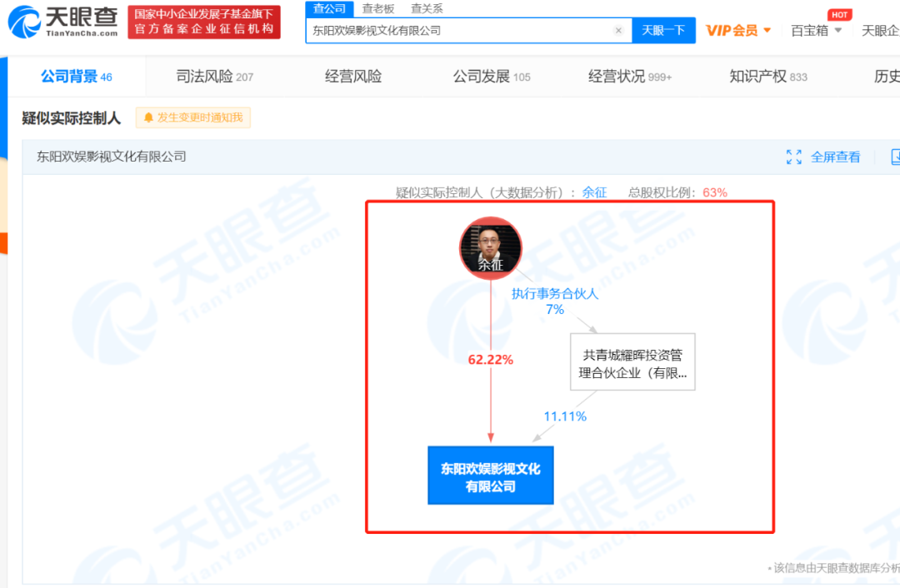Click the 62.22% red shareholding line
Image resolution: width=900 pixels, height=588 pixels.
click(x=491, y=360)
